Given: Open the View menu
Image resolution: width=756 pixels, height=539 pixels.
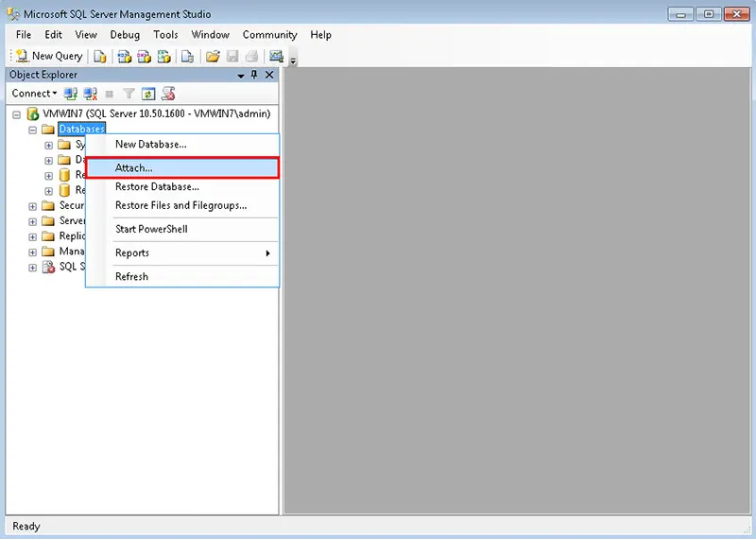Looking at the screenshot, I should point(86,35).
